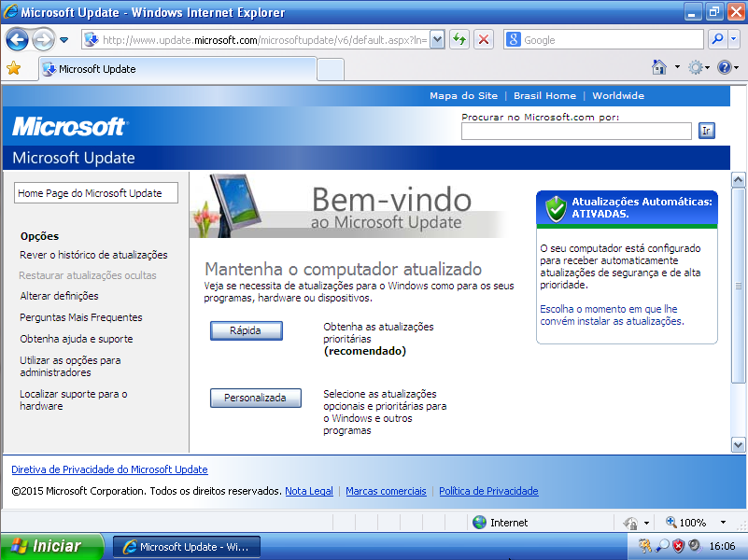Click the browser Forward arrow
Screen dimensions: 748x560
pos(43,40)
